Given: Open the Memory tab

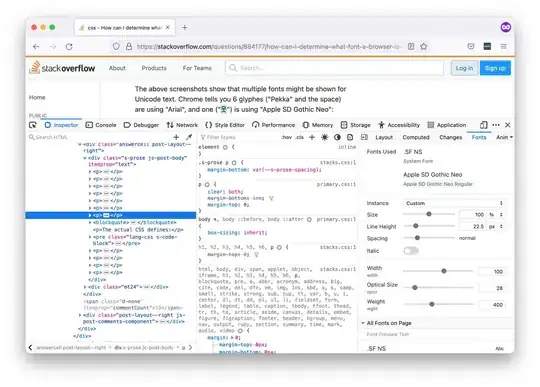Looking at the screenshot, I should [318, 125].
